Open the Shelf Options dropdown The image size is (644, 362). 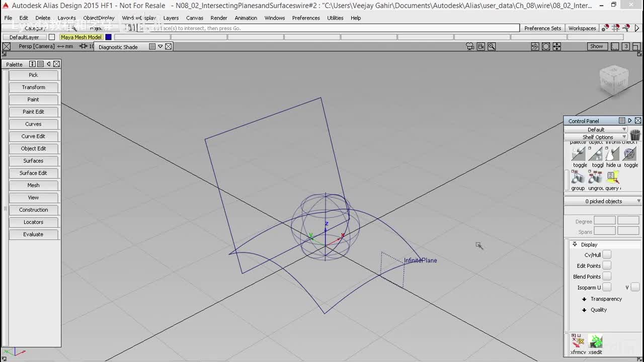(596, 137)
